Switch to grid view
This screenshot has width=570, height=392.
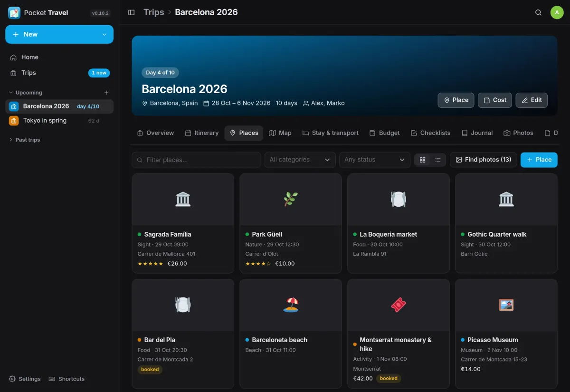423,160
